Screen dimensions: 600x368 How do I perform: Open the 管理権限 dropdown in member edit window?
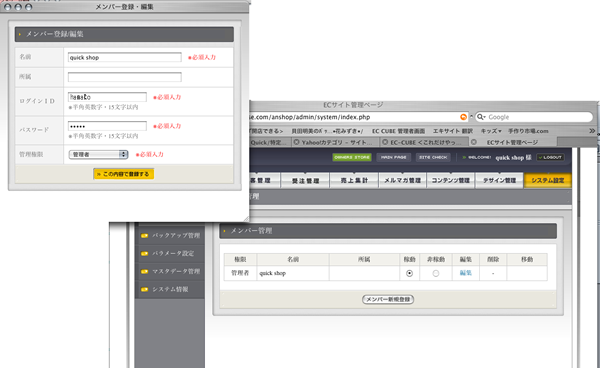tap(98, 155)
